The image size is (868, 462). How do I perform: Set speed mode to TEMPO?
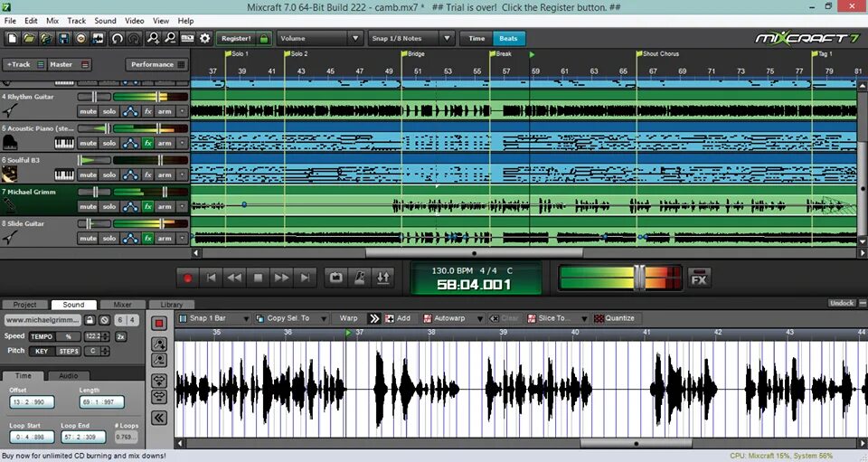click(42, 336)
